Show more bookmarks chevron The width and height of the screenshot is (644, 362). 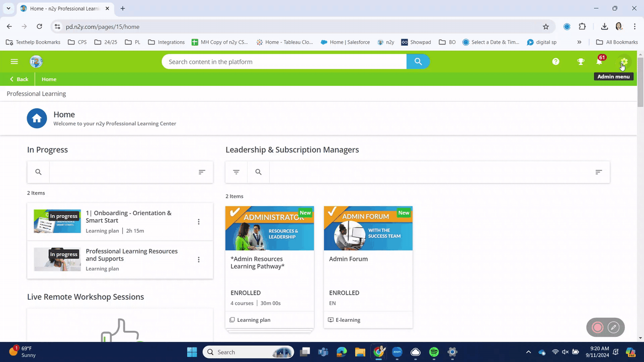[580, 42]
